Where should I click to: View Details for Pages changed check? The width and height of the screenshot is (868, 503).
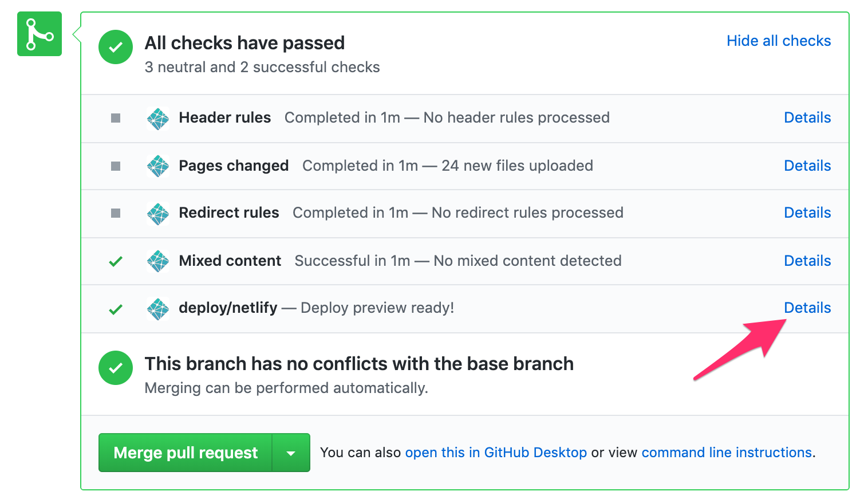tap(807, 166)
